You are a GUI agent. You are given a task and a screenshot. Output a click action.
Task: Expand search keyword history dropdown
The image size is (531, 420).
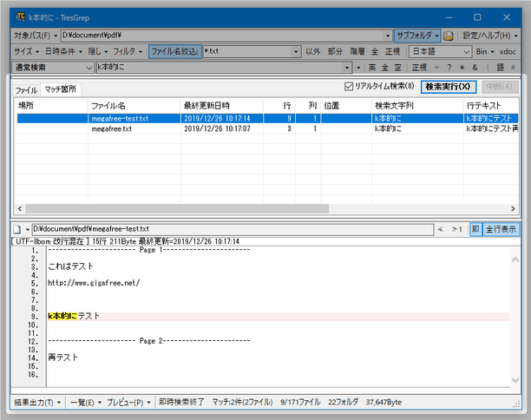pyautogui.click(x=347, y=68)
